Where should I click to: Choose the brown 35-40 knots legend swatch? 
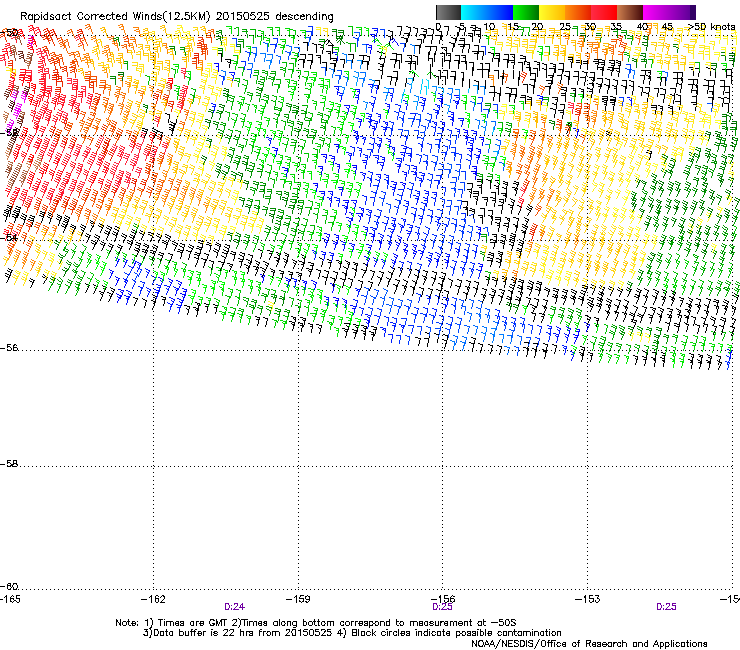[630, 12]
